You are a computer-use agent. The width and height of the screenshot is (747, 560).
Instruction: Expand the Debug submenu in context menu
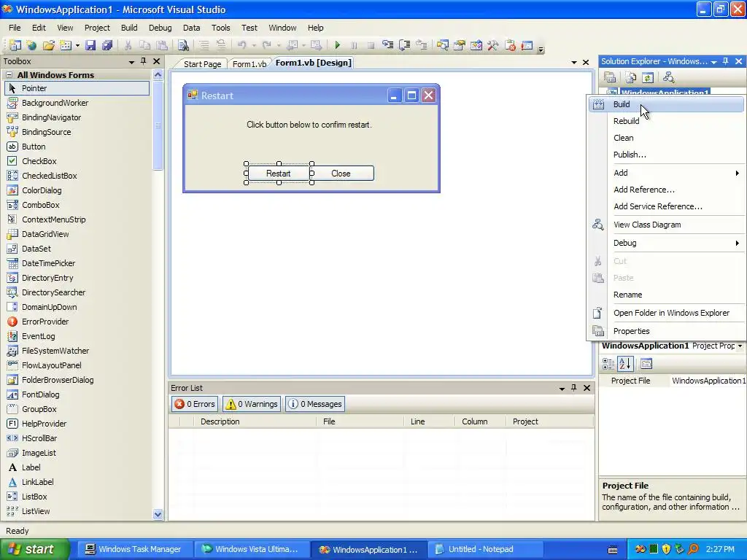[x=737, y=243]
